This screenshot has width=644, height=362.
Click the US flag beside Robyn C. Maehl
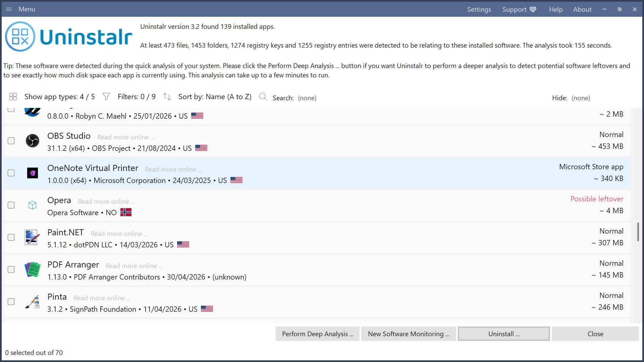coord(197,116)
